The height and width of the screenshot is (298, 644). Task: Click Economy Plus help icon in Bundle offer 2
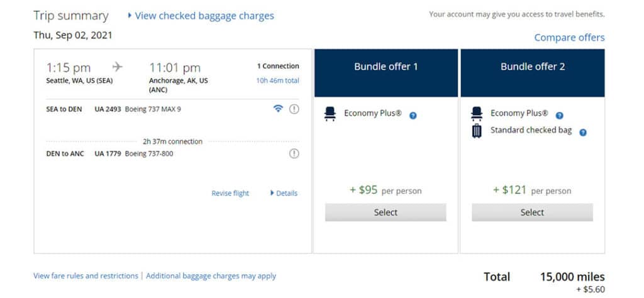[559, 116]
